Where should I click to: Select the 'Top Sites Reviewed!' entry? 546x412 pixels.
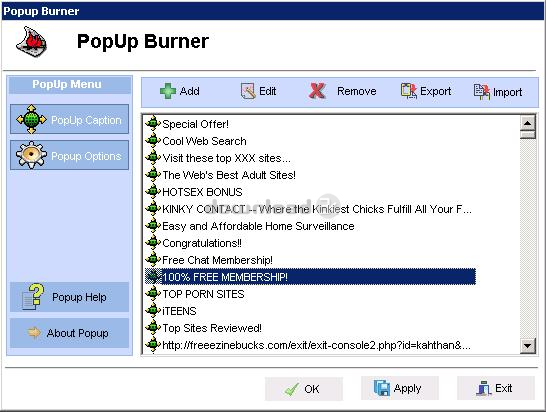pyautogui.click(x=212, y=328)
